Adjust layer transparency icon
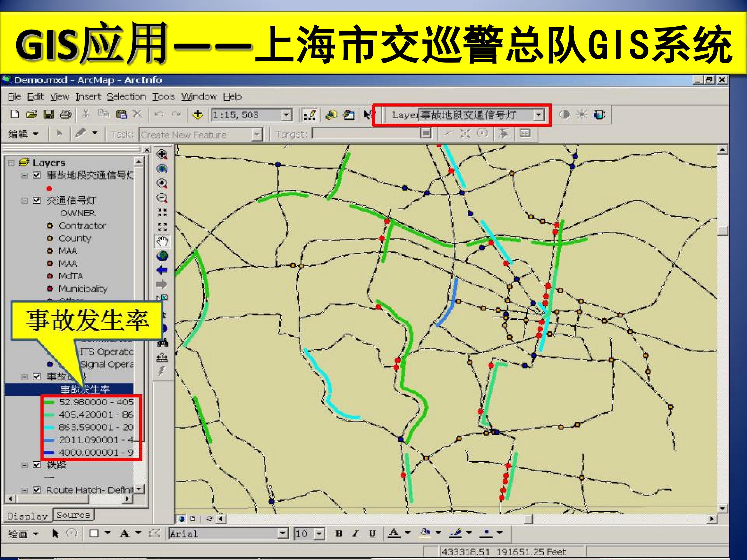 599,115
